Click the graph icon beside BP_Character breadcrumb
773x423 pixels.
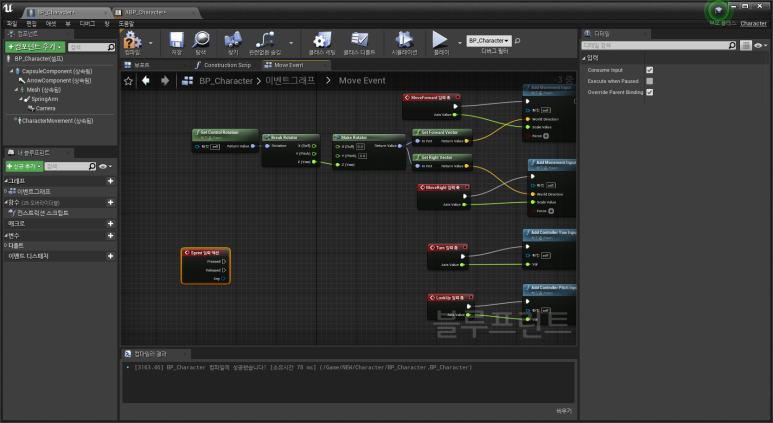[187, 81]
